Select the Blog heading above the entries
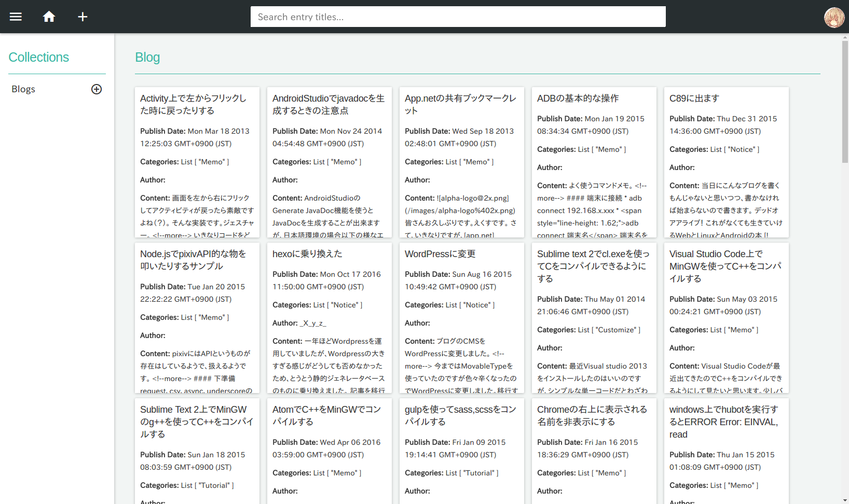Viewport: 849px width, 504px height. pyautogui.click(x=147, y=57)
